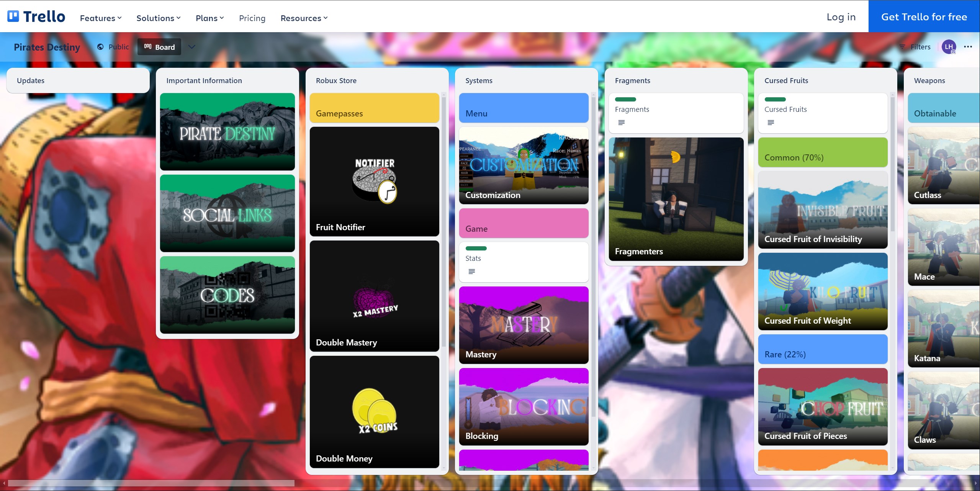This screenshot has width=980, height=491.
Task: Expand the Plans dropdown menu
Action: point(210,18)
